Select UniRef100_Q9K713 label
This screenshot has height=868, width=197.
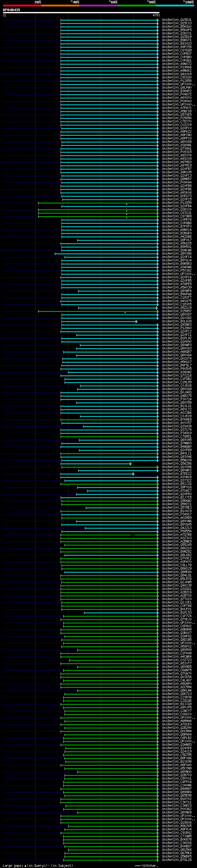coord(177,694)
